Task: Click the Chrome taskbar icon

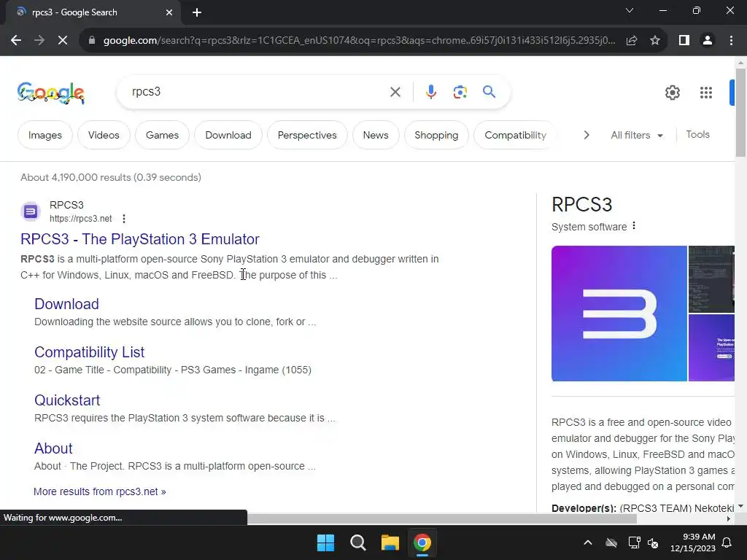Action: (x=422, y=542)
